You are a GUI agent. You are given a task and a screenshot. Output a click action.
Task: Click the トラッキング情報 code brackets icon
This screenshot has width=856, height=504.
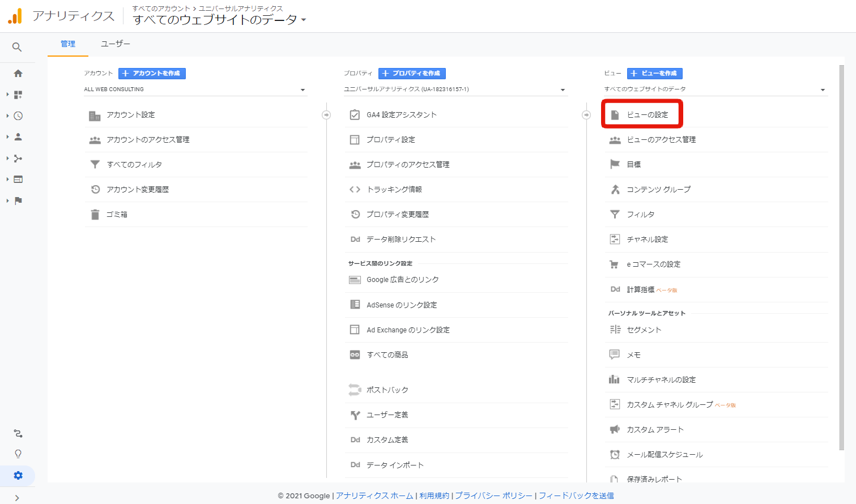click(355, 190)
